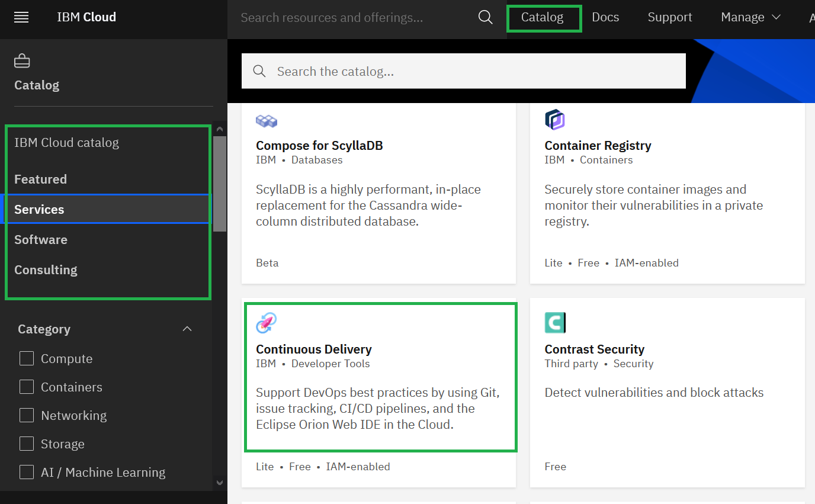Open Docs from the top bar
This screenshot has height=504, width=815.
(x=605, y=17)
